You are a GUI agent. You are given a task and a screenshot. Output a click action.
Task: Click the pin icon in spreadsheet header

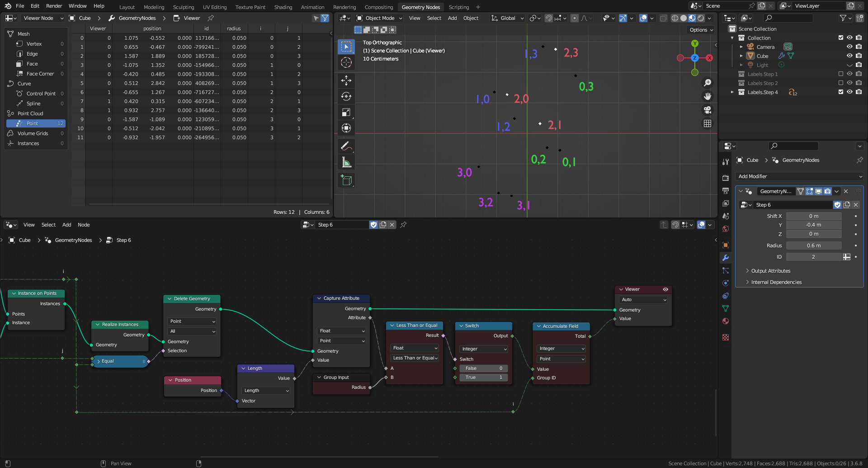tap(211, 18)
